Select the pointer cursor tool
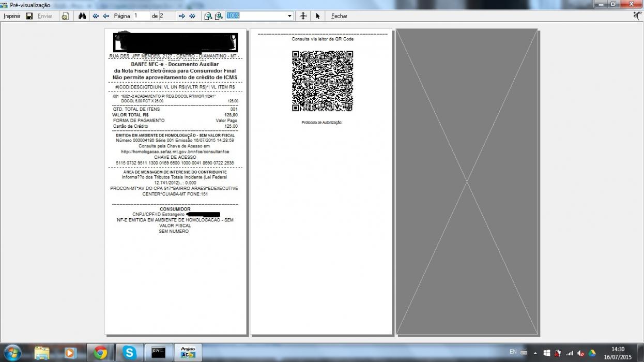 318,16
